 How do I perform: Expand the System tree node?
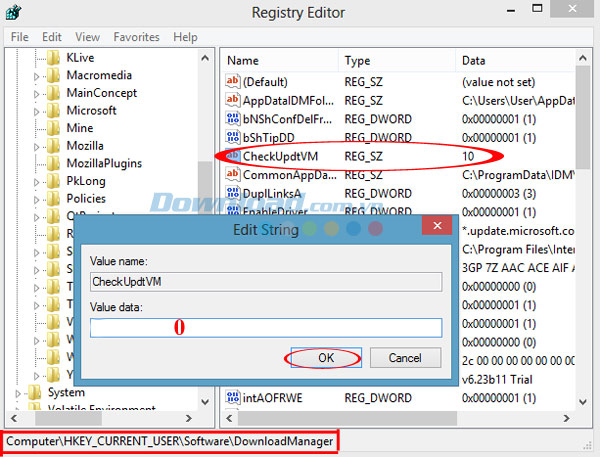point(18,393)
